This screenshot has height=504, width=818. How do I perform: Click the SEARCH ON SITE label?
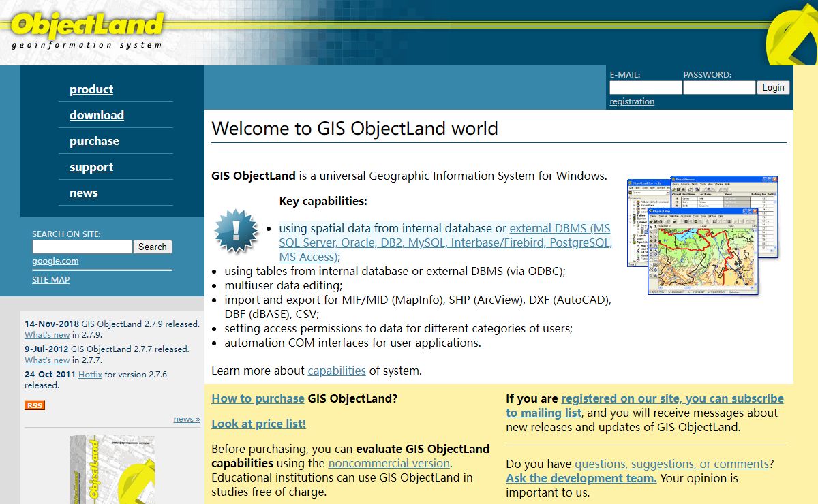(66, 234)
